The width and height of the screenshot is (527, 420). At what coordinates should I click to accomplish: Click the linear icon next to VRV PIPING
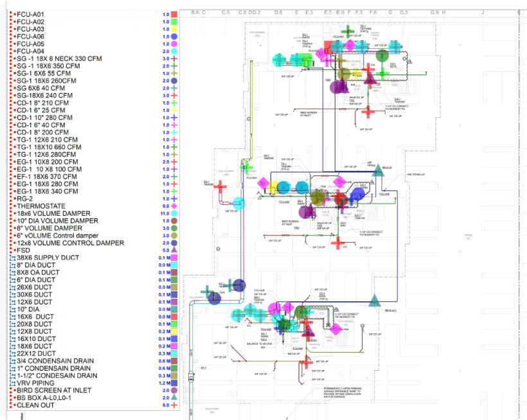12,383
